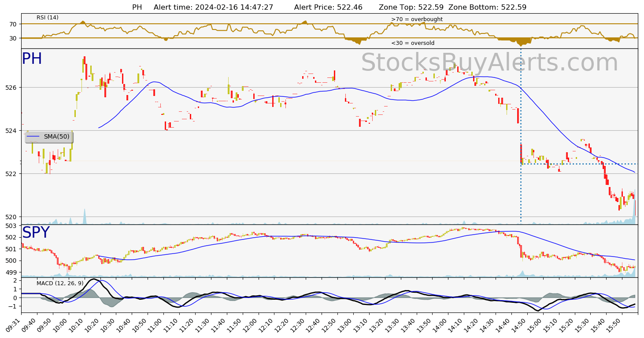Click the MACD (12, 26, 9) label
This screenshot has width=644, height=338.
pyautogui.click(x=60, y=283)
